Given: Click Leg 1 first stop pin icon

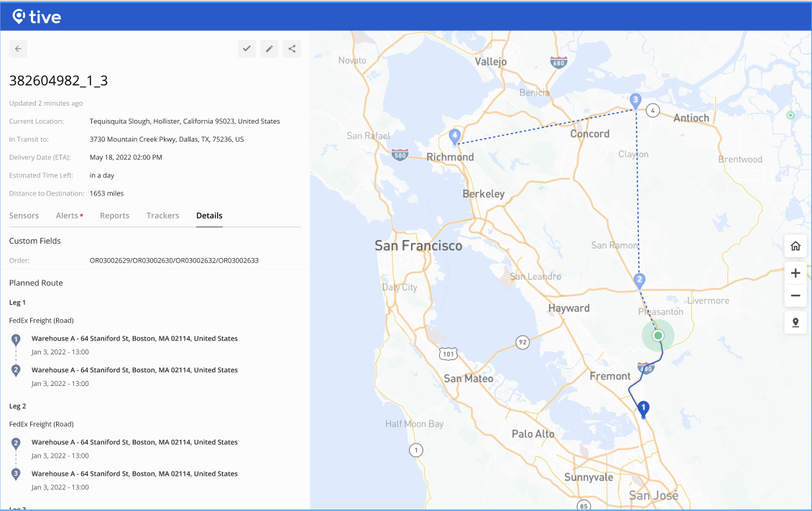Looking at the screenshot, I should pos(16,340).
